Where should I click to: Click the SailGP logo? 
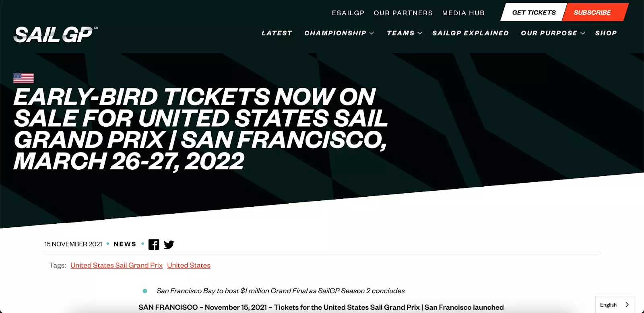[56, 35]
